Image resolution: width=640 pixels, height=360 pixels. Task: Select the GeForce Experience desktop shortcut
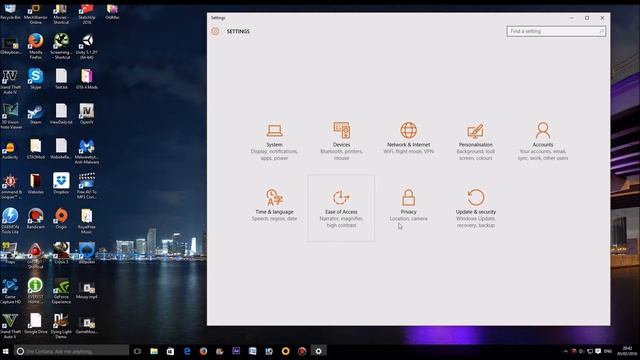click(61, 291)
